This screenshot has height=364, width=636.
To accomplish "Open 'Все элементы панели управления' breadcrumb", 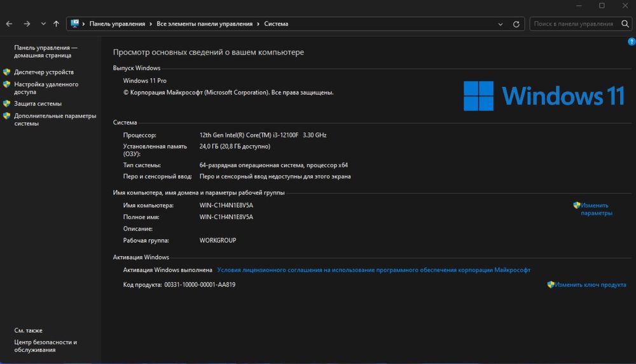I will click(204, 24).
